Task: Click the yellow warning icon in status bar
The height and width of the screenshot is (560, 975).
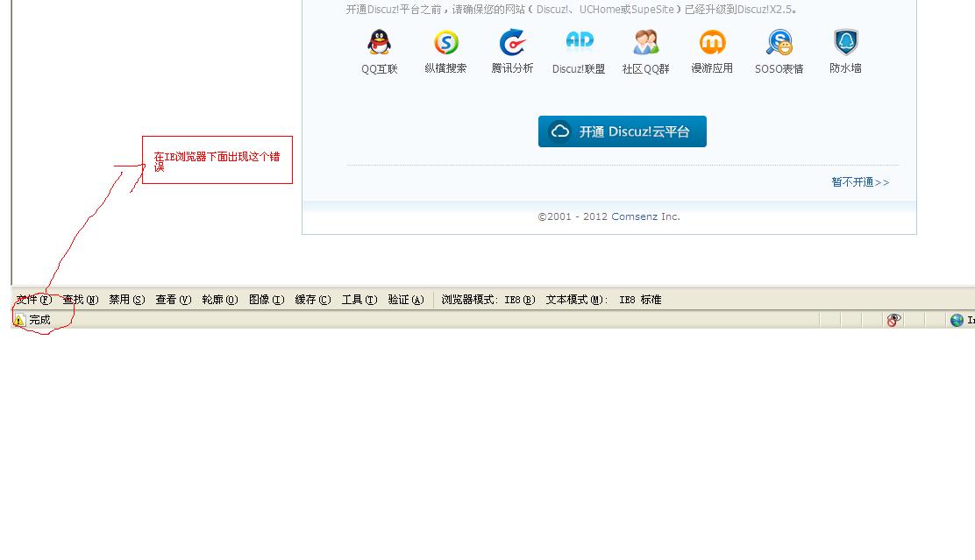Action: (x=19, y=320)
